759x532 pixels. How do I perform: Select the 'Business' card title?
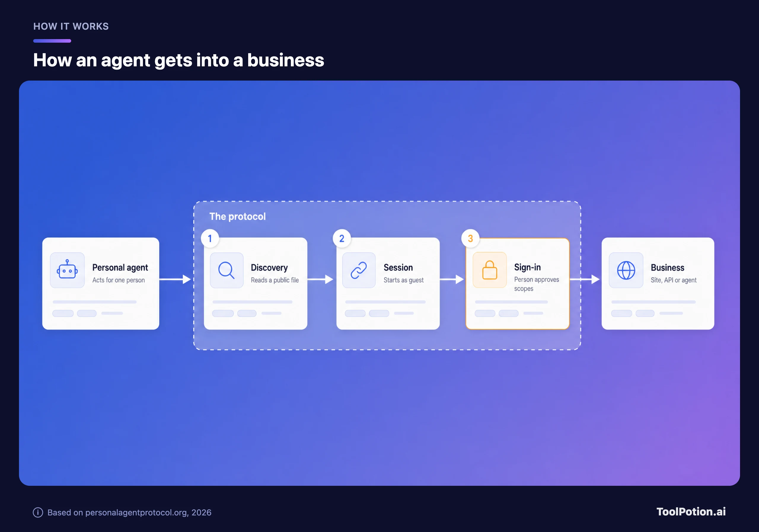[x=667, y=267]
